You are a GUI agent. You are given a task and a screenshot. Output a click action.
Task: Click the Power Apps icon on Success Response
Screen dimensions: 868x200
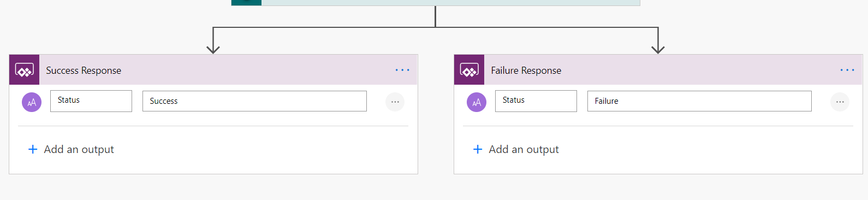pos(24,70)
